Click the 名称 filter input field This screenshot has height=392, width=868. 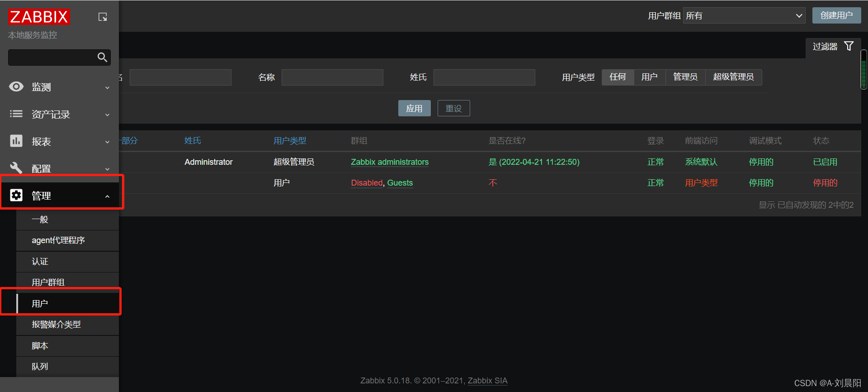(x=332, y=77)
